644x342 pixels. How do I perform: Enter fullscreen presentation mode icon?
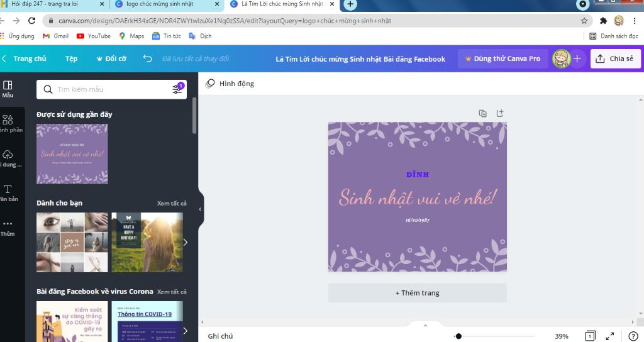610,336
